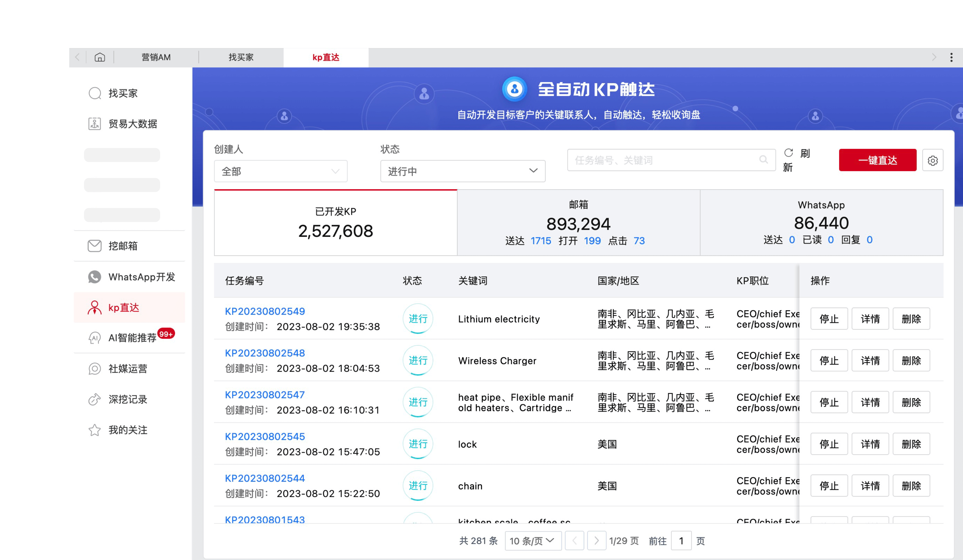Change page size via 10条/页 dropdown
This screenshot has width=963, height=560.
533,541
